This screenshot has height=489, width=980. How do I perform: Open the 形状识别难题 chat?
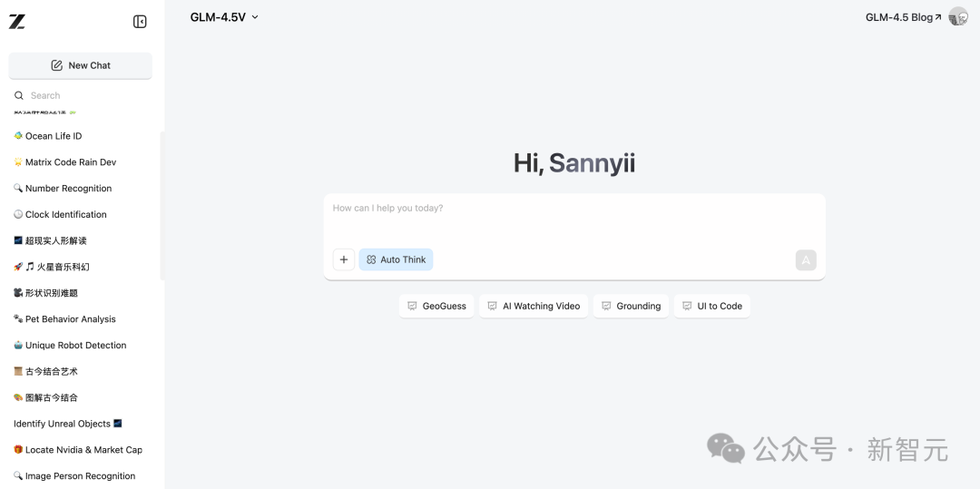[81, 293]
